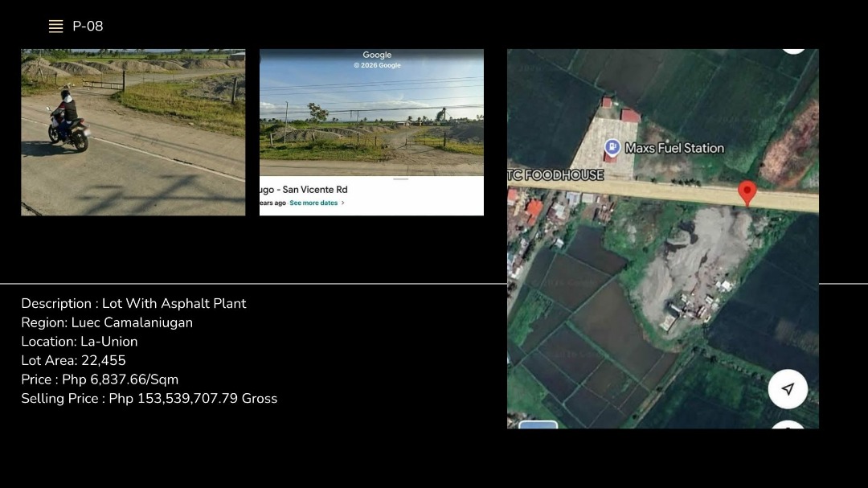
Task: Click the See more dates link
Action: 313,203
